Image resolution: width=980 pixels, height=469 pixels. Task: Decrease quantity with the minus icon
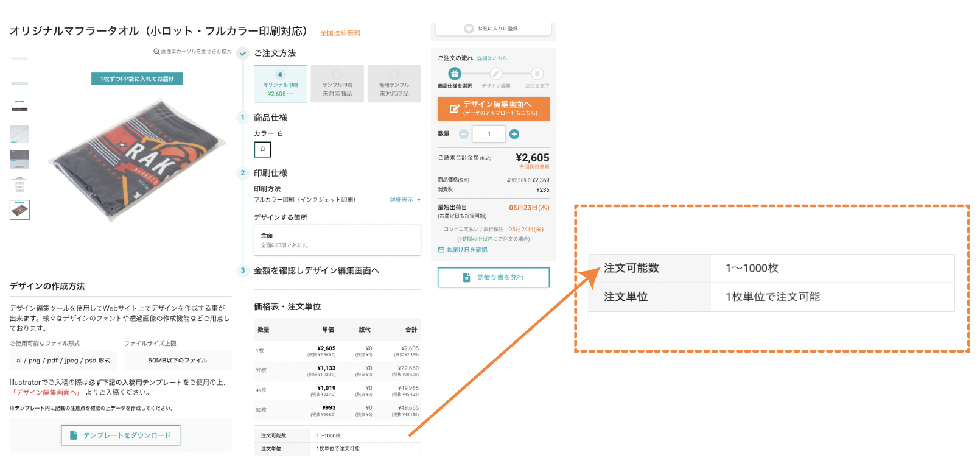click(464, 134)
